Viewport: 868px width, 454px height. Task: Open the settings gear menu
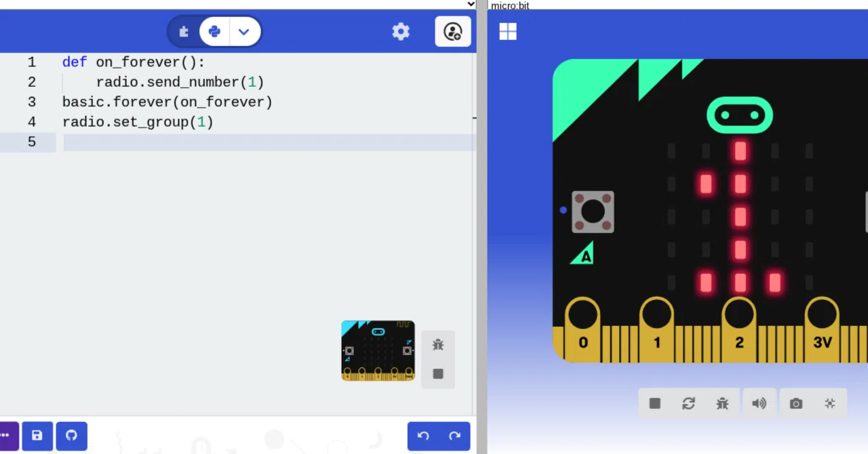click(x=401, y=31)
